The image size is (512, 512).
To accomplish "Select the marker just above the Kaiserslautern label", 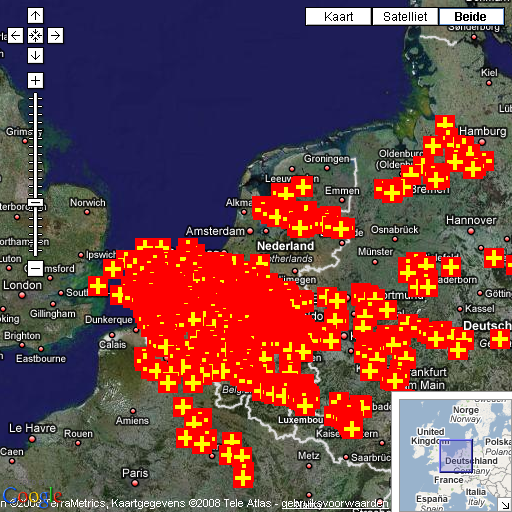I will click(352, 429).
